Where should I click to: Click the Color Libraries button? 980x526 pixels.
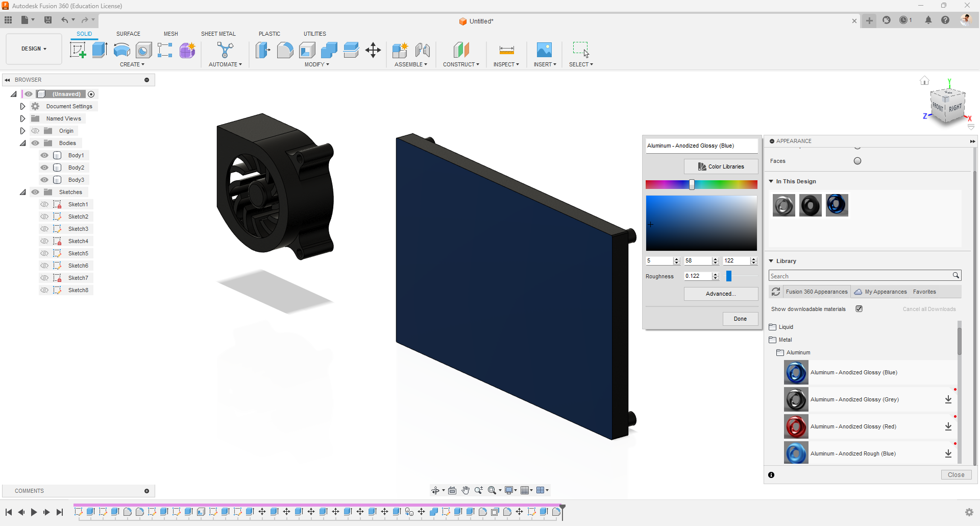point(721,166)
